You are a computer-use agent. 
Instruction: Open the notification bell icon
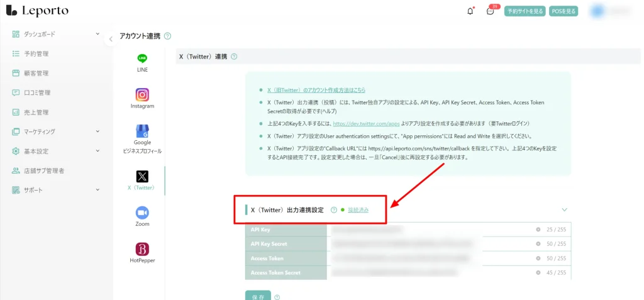click(470, 11)
